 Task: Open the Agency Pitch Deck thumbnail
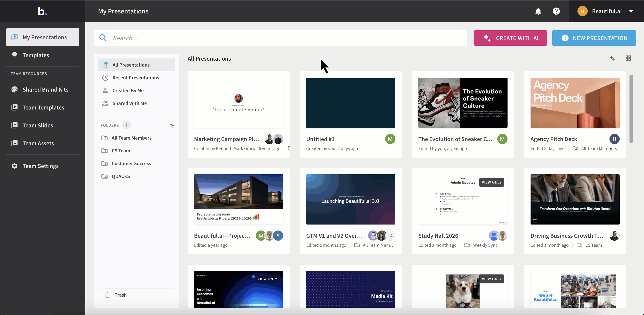[x=575, y=103]
